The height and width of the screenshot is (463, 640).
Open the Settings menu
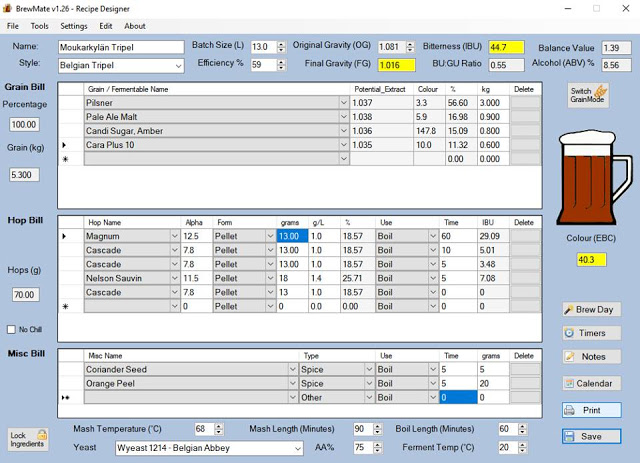tap(73, 26)
